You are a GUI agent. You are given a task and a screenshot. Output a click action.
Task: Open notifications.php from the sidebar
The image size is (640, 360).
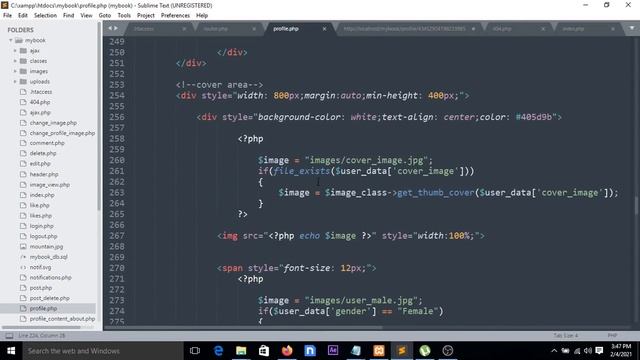click(50, 278)
